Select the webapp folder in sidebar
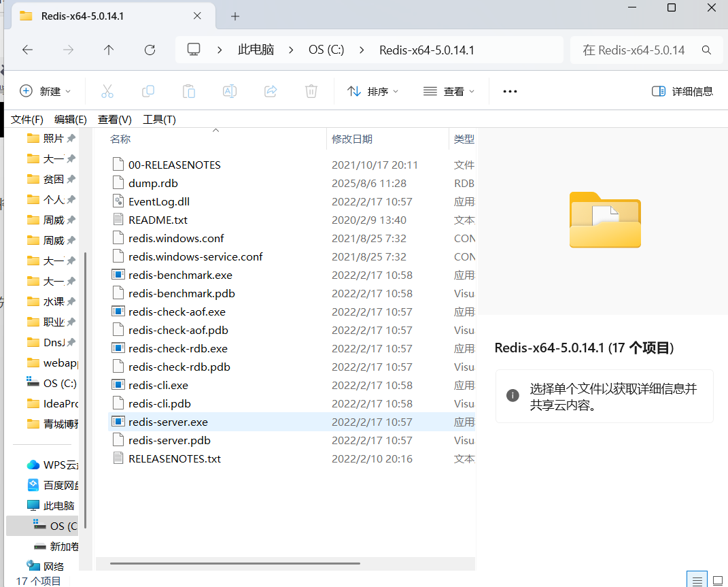Screen dimensions: 728x587 [x=52, y=363]
